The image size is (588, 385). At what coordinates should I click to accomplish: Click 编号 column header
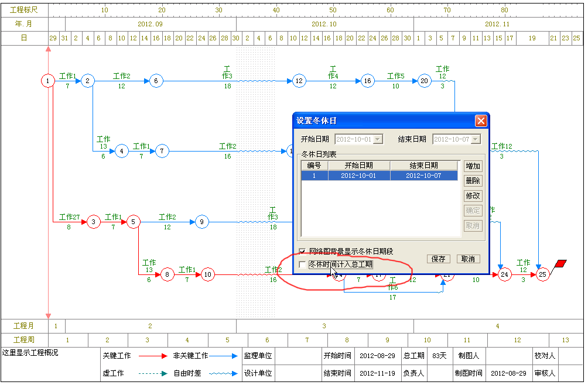[x=314, y=166]
